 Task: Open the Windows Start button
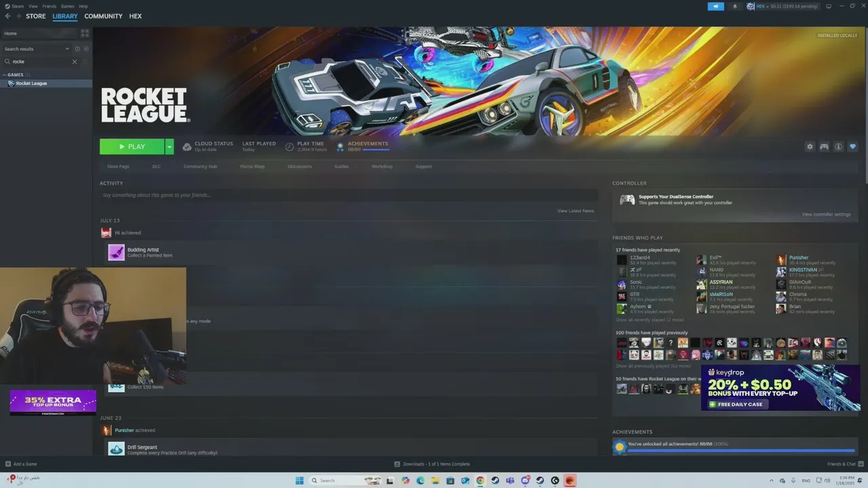point(299,481)
